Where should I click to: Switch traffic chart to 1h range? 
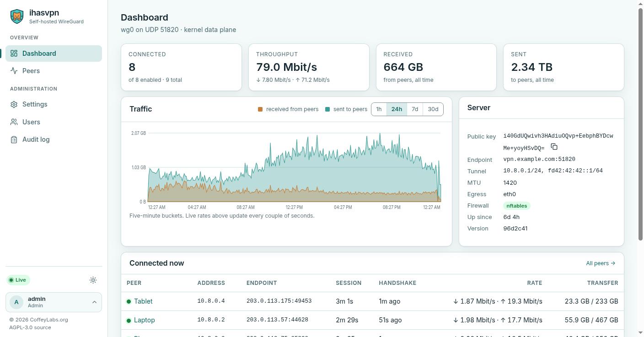379,109
